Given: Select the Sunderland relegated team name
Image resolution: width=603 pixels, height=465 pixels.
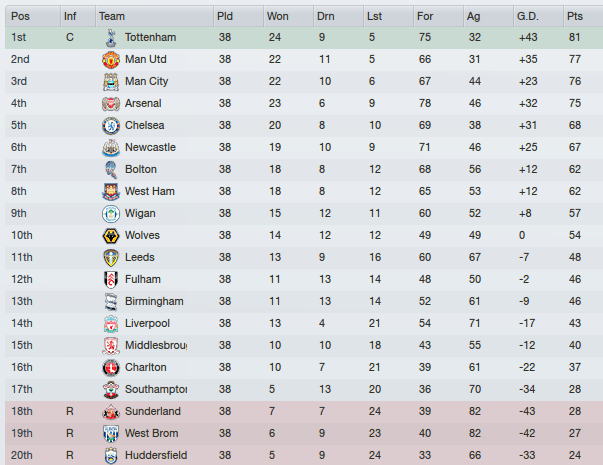Looking at the screenshot, I should pyautogui.click(x=153, y=412).
